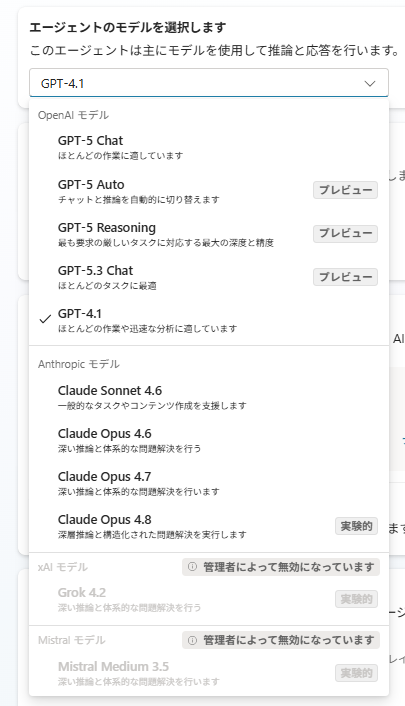
Task: Click info icon in Mistral disabled notice
Action: [x=192, y=640]
